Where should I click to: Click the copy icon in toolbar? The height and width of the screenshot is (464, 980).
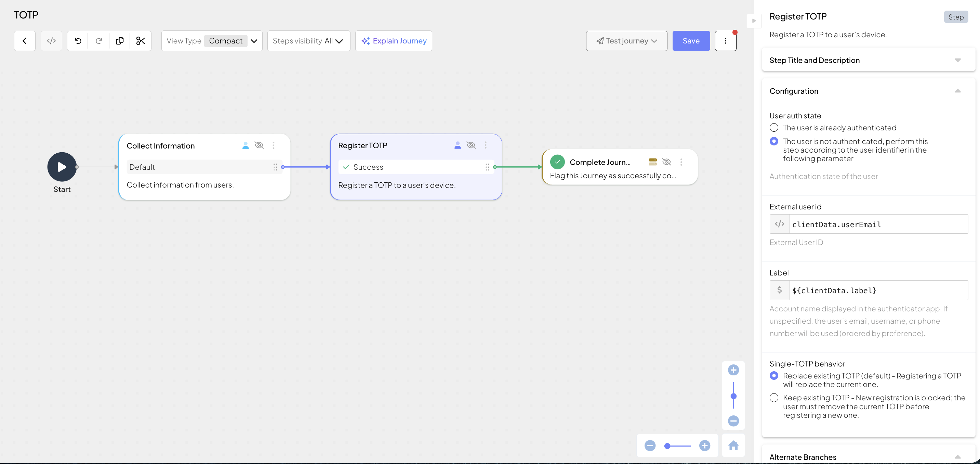[120, 41]
